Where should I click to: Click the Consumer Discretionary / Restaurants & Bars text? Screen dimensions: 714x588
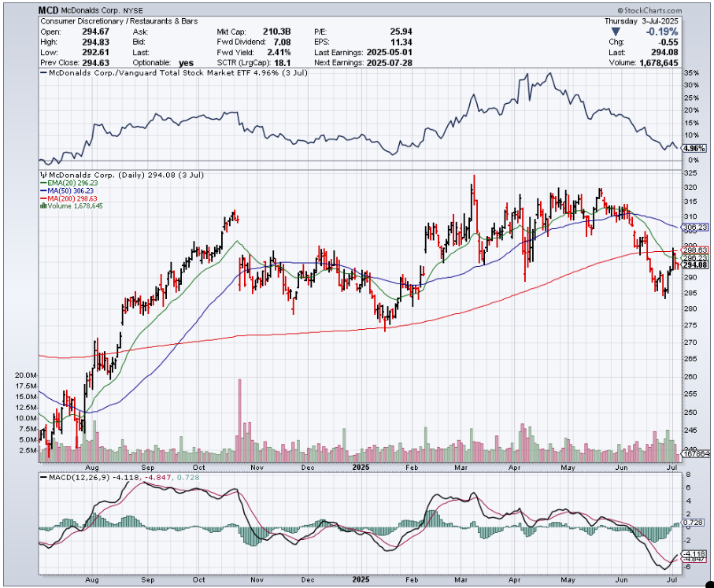click(x=119, y=21)
